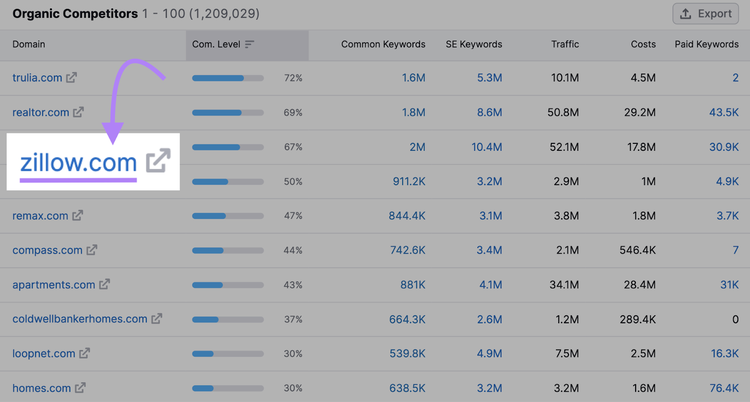Open the remax.com domain link
Screen dimensions: 750x402
[40, 216]
